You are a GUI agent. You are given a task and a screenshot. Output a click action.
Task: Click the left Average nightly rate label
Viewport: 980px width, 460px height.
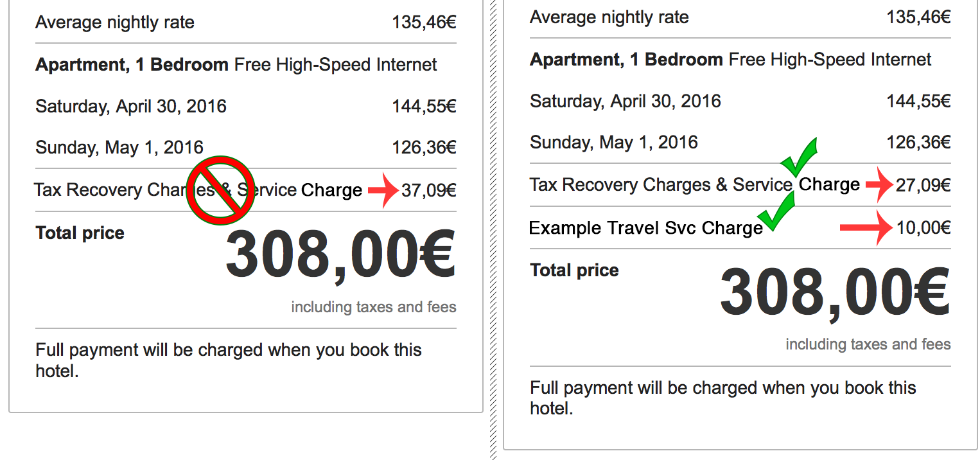pos(115,22)
